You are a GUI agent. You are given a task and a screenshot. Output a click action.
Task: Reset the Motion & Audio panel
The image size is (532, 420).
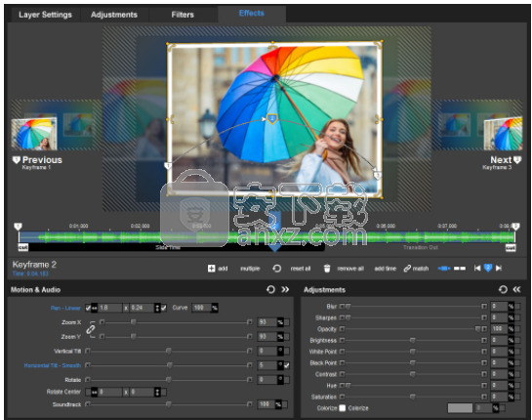[x=270, y=289]
